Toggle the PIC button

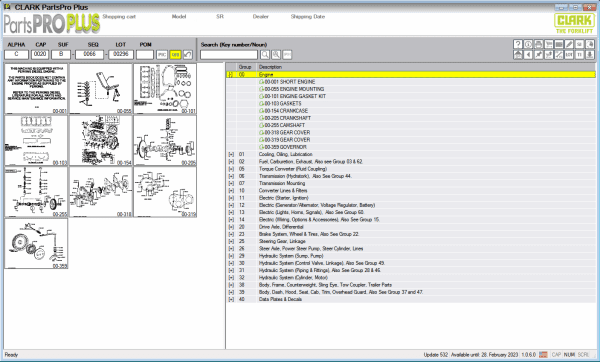(x=162, y=55)
